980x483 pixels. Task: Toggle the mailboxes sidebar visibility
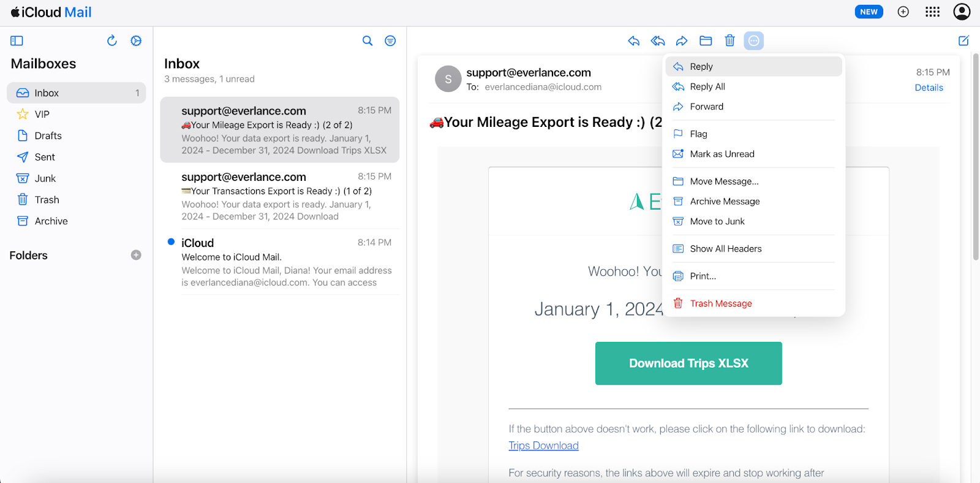coord(17,41)
